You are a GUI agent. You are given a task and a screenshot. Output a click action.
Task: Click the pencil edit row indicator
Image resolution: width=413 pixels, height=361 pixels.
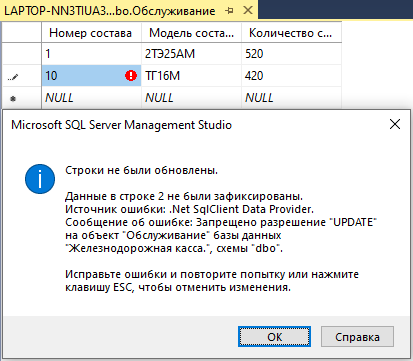(x=13, y=77)
